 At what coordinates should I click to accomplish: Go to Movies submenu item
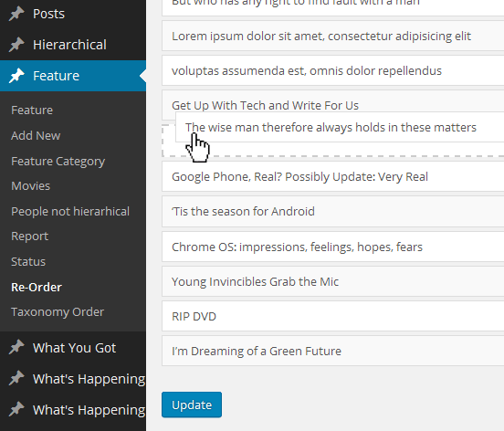31,186
